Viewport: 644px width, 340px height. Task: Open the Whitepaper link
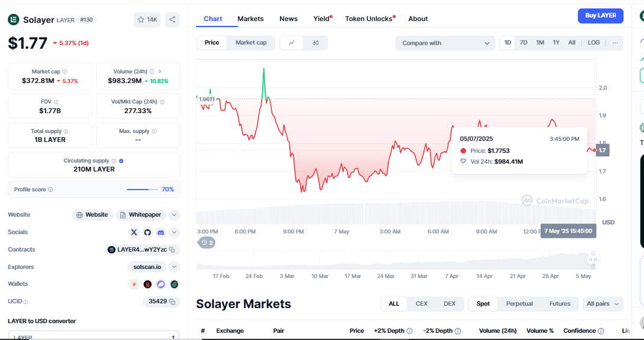click(x=141, y=215)
